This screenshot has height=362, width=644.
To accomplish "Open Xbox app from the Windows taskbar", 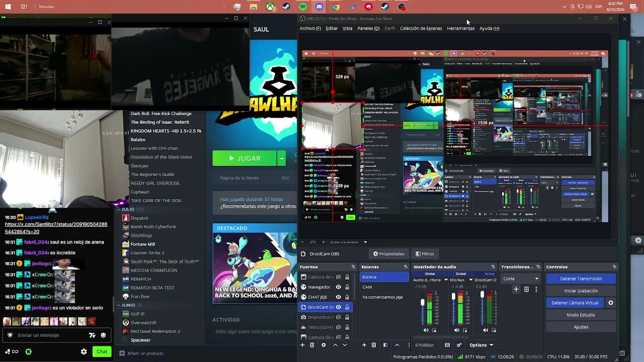I will point(270,7).
